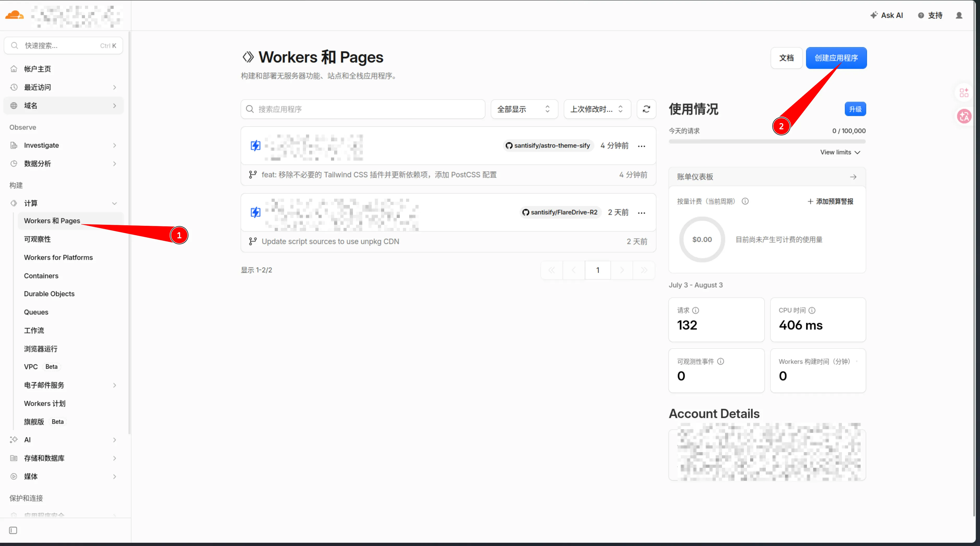The height and width of the screenshot is (546, 980).
Task: Click the refresh applications list icon
Action: click(x=646, y=109)
